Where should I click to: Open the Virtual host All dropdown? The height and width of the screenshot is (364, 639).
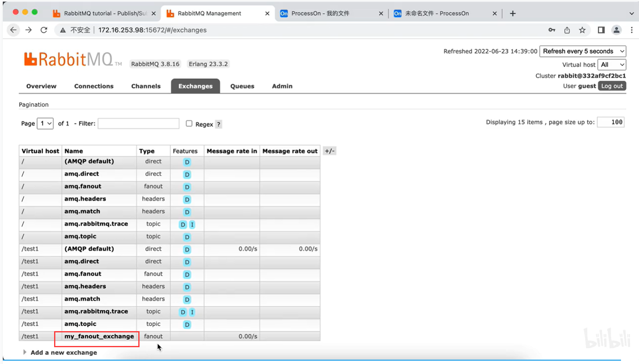612,64
